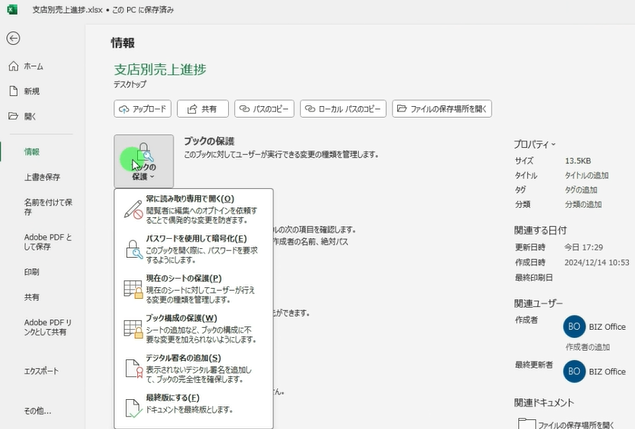Open 新規 from the sidebar

[x=32, y=91]
